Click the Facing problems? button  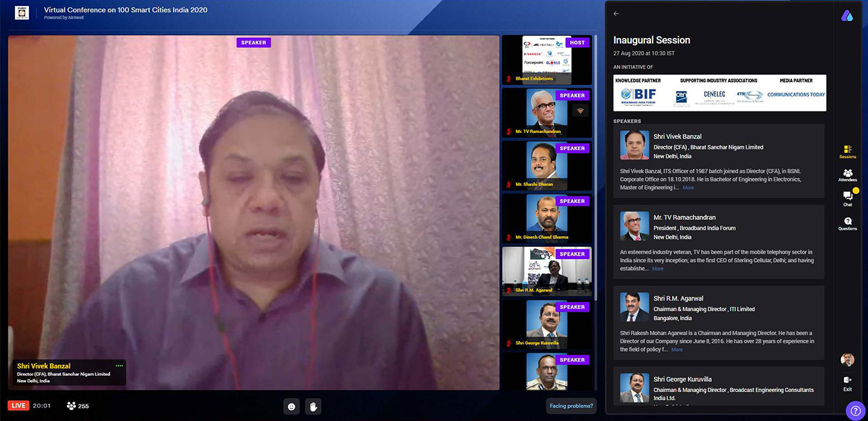pyautogui.click(x=571, y=406)
